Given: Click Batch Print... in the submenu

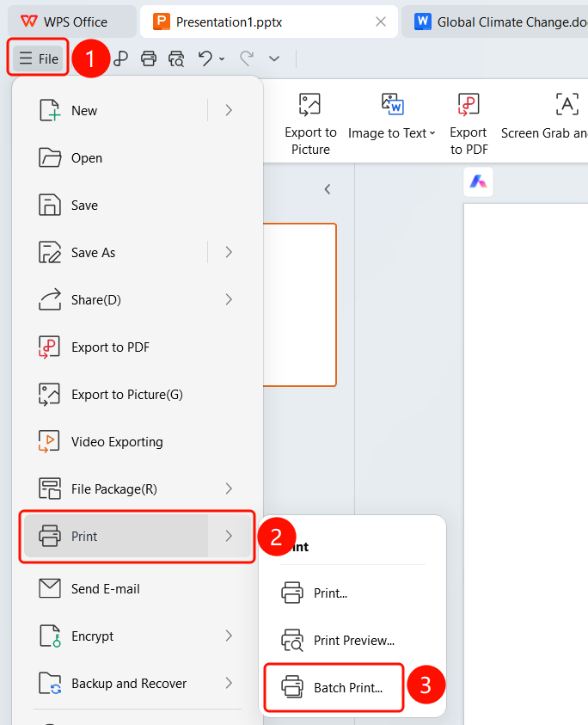Looking at the screenshot, I should 334,687.
